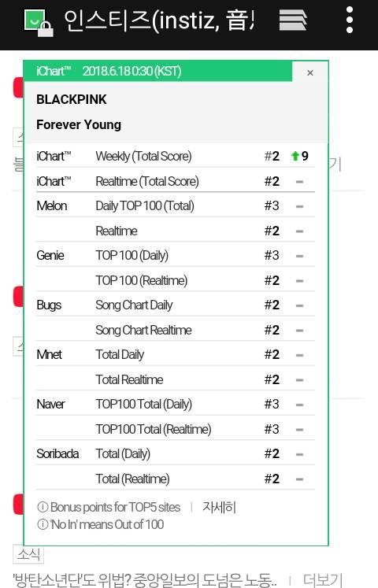Tap the info icon beside Bonus points
This screenshot has width=378, height=588.
tap(43, 507)
